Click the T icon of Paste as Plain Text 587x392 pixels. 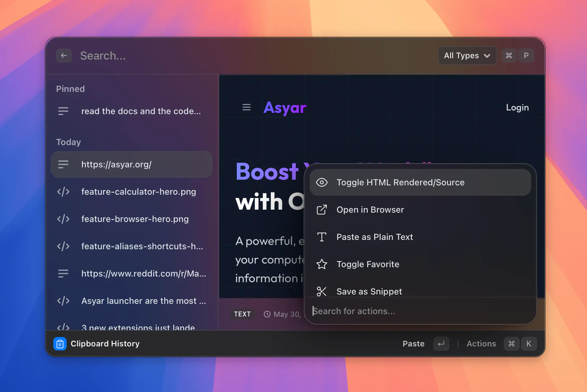pyautogui.click(x=322, y=237)
